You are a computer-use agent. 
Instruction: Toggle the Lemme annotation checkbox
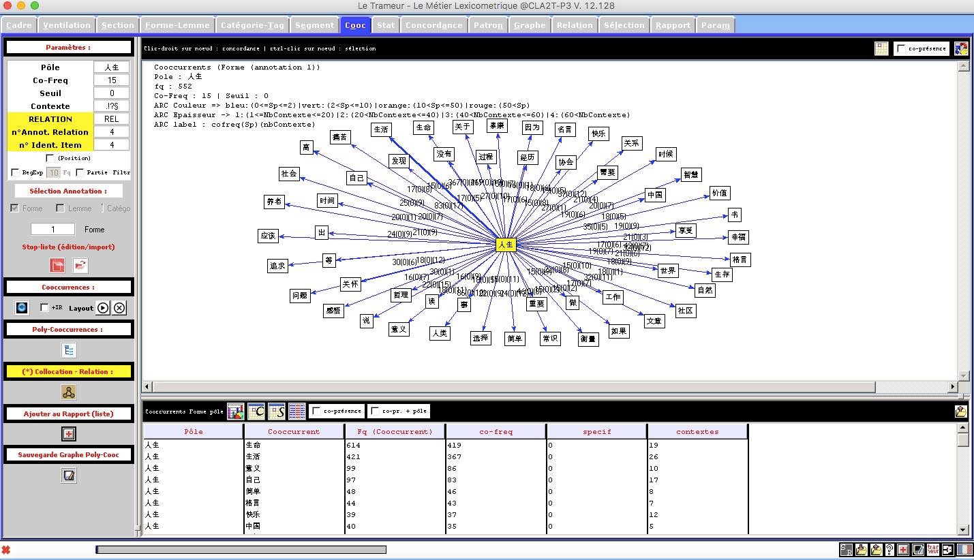[x=60, y=208]
